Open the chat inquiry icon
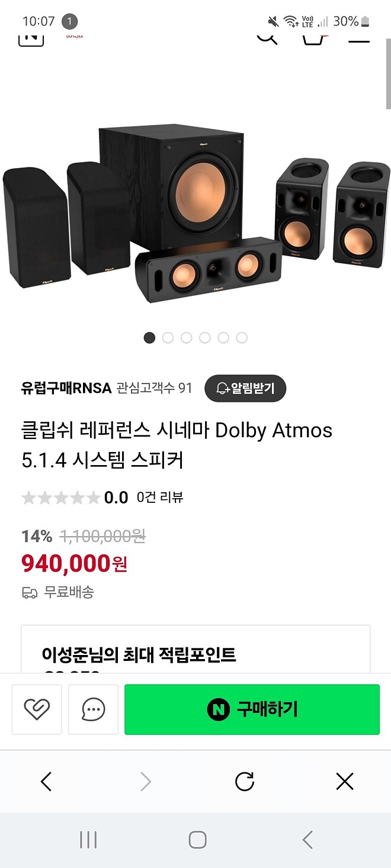The image size is (391, 868). (x=93, y=709)
